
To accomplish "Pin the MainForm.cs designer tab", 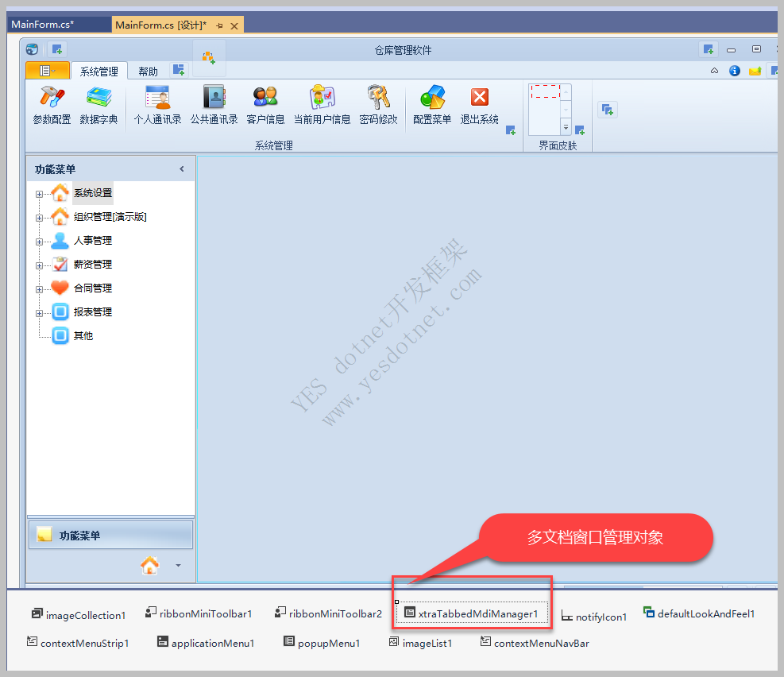I will (x=219, y=25).
